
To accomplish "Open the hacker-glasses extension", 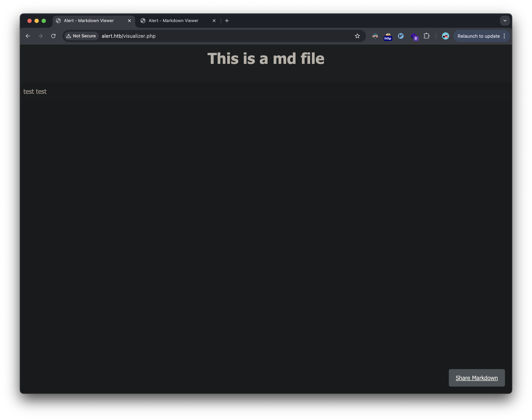I will coord(375,36).
